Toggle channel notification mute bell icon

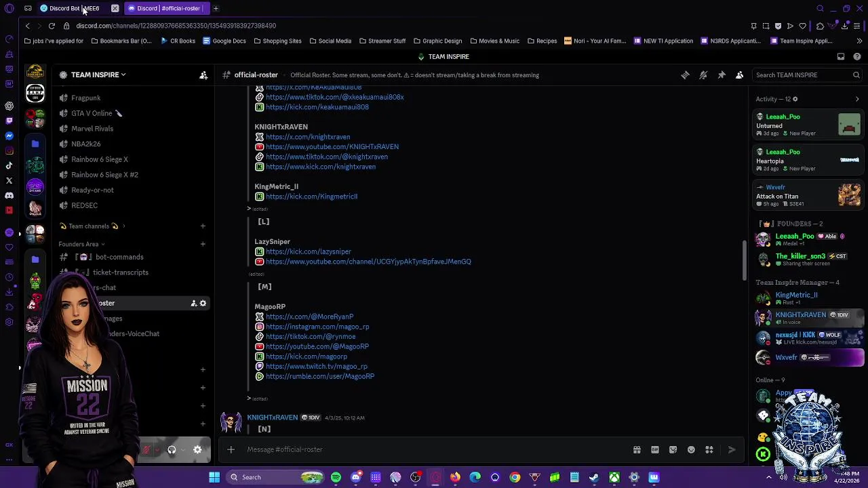pyautogui.click(x=703, y=75)
